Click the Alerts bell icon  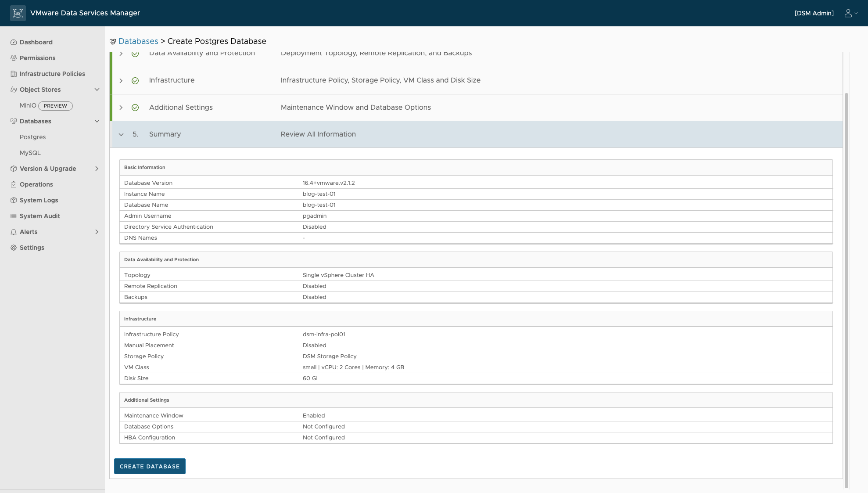(x=14, y=232)
